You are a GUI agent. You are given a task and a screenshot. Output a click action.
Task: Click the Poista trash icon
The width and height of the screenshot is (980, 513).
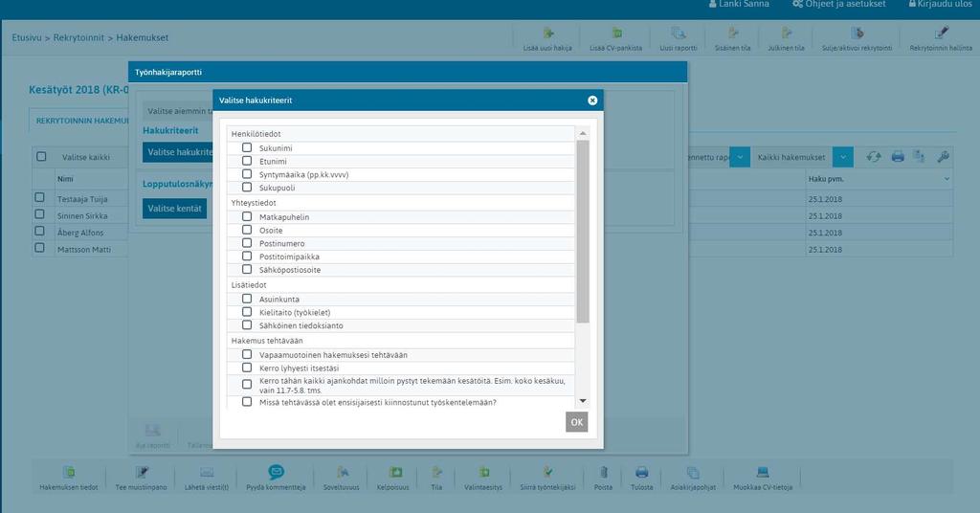[604, 473]
